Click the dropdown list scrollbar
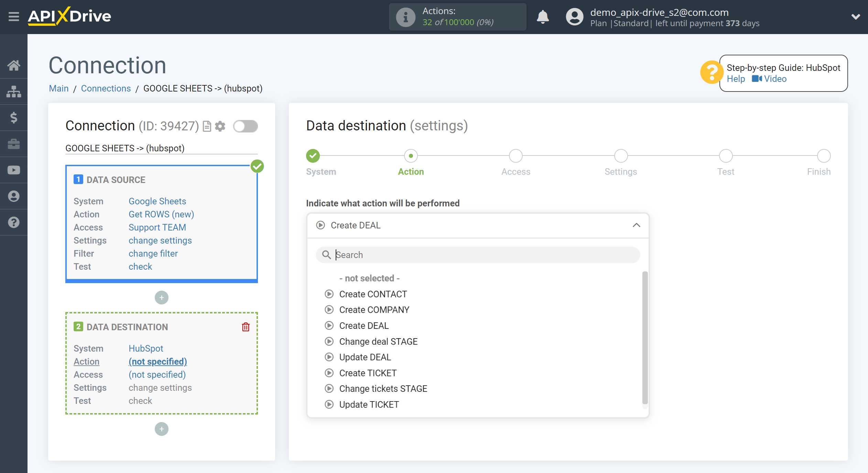This screenshot has height=473, width=868. (x=645, y=338)
